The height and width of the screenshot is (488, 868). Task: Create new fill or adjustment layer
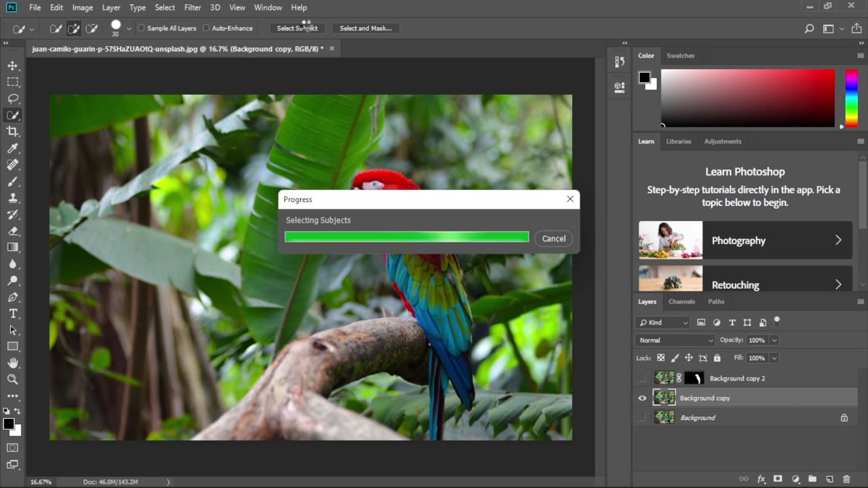pyautogui.click(x=795, y=479)
